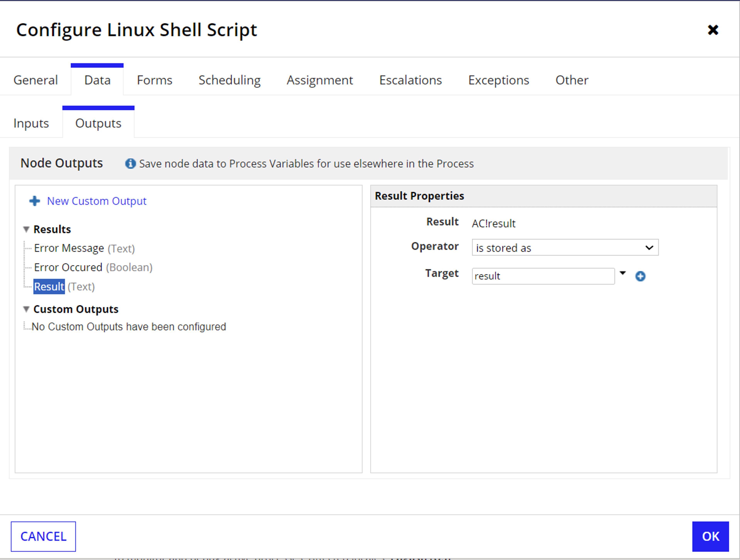Viewport: 740px width, 560px height.
Task: Open the Assignment tab
Action: 320,80
